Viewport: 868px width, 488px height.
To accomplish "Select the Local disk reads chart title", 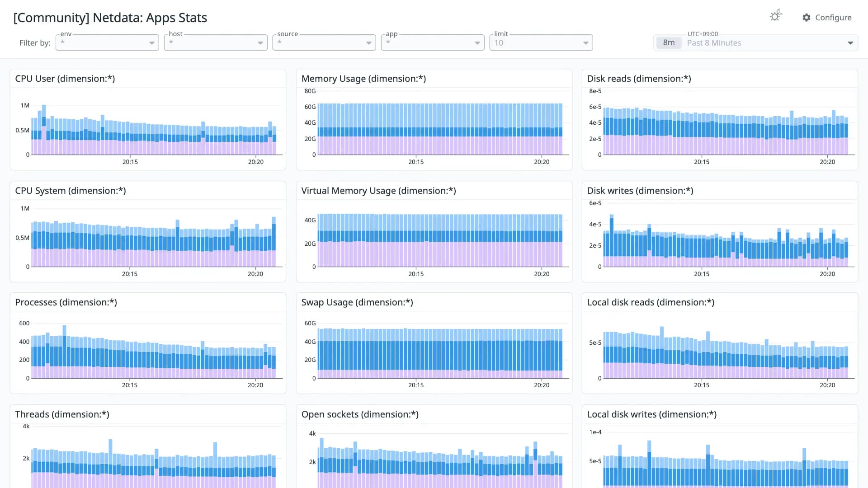I will pos(651,302).
